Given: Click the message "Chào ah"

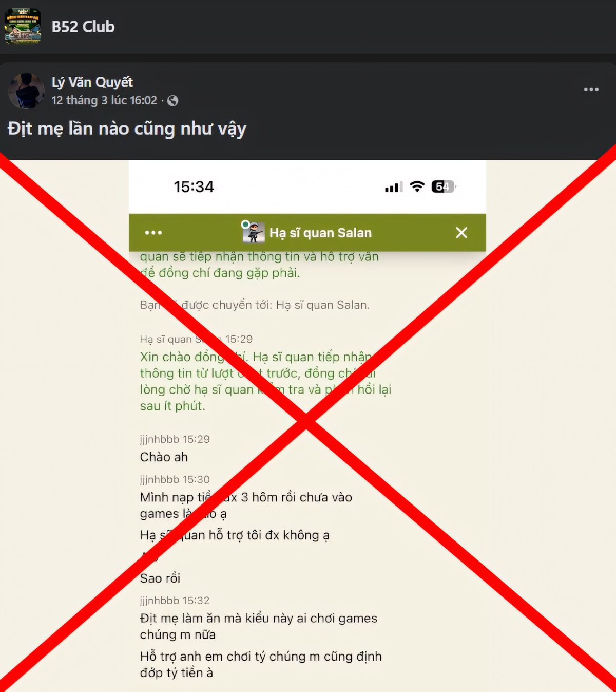Looking at the screenshot, I should pyautogui.click(x=164, y=457).
